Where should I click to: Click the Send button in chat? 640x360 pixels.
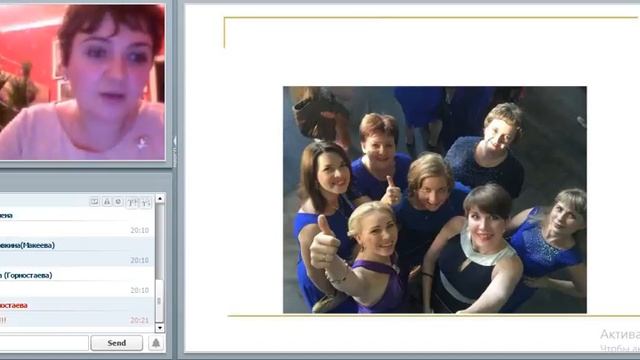tap(116, 343)
